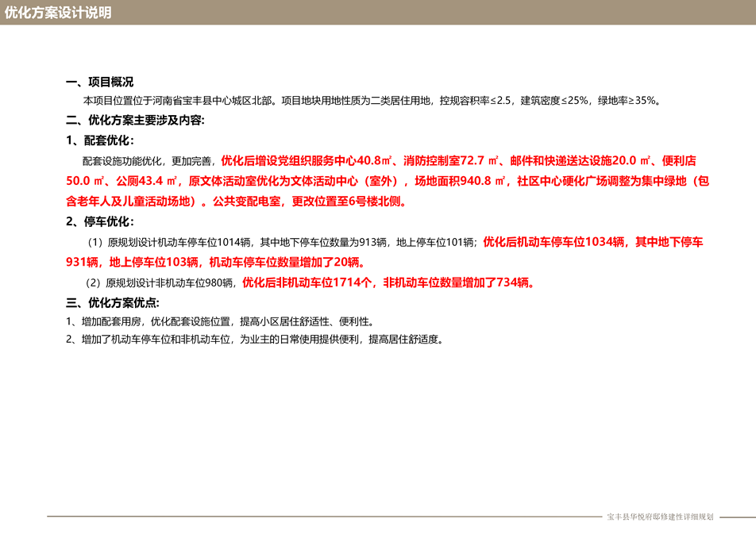Click the red text 公共变配电室，更改位置至6号楼北侧
This screenshot has width=756, height=534.
pos(310,202)
